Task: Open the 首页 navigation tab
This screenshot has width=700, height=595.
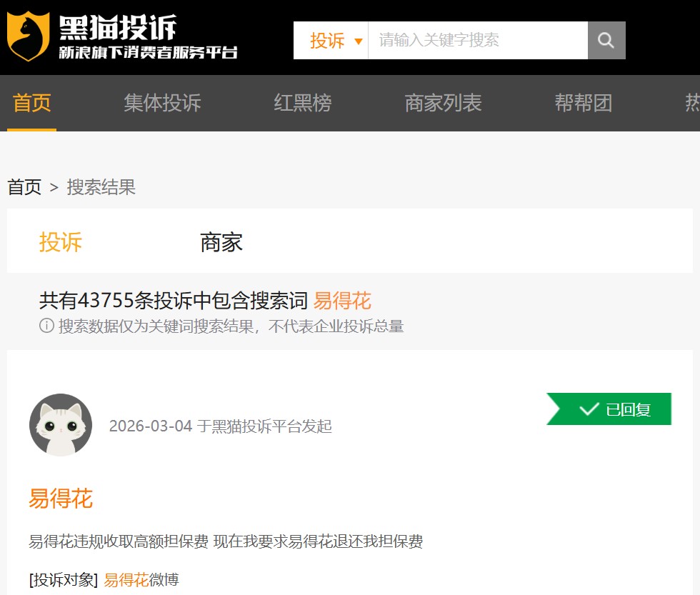Action: (x=31, y=103)
